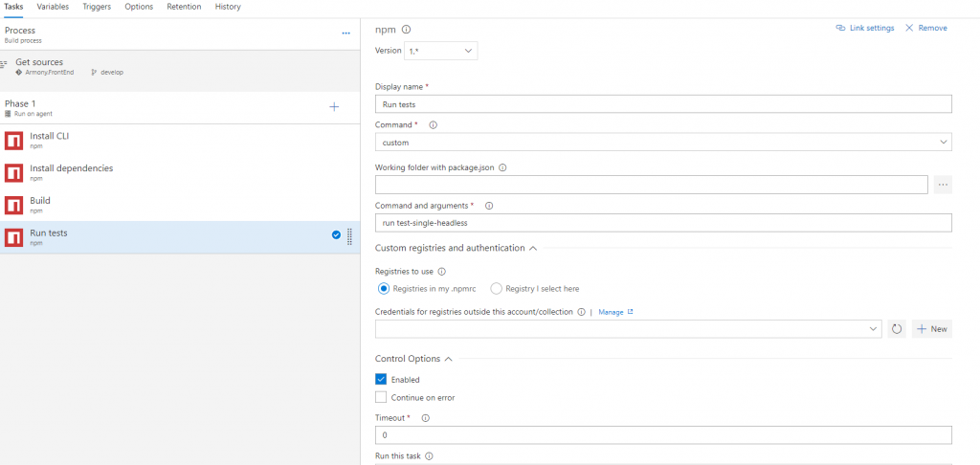Screen dimensions: 980x465
Task: Refresh the credentials list with refresh icon
Action: [x=897, y=329]
